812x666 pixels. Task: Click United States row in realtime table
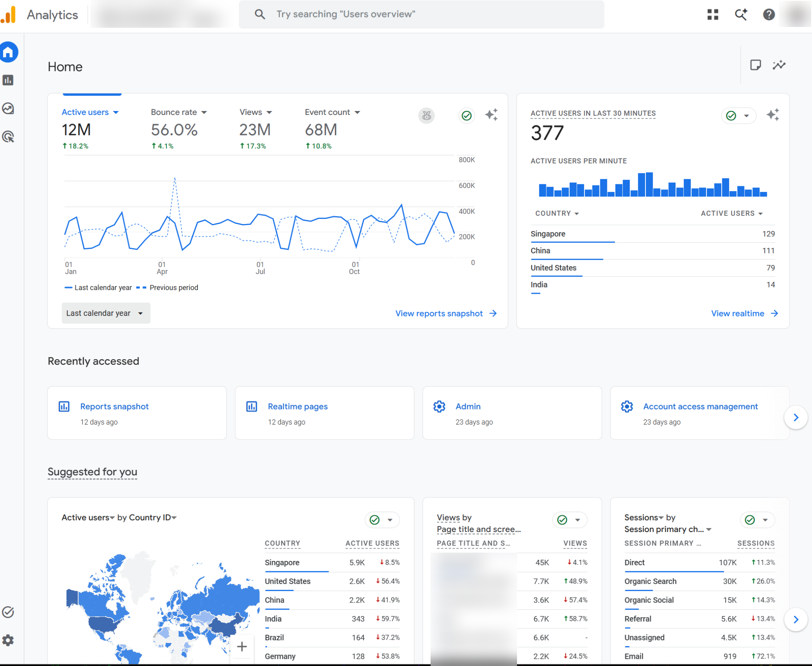click(x=653, y=268)
